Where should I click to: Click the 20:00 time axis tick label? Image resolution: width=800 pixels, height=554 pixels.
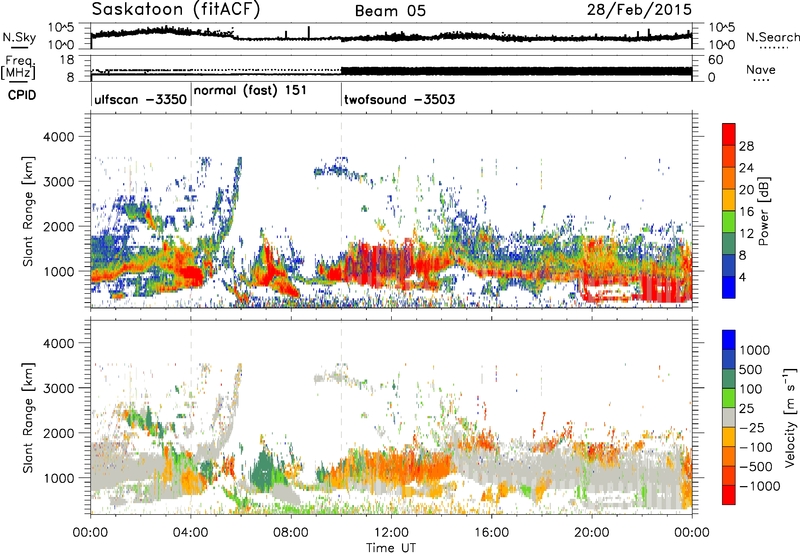point(591,533)
